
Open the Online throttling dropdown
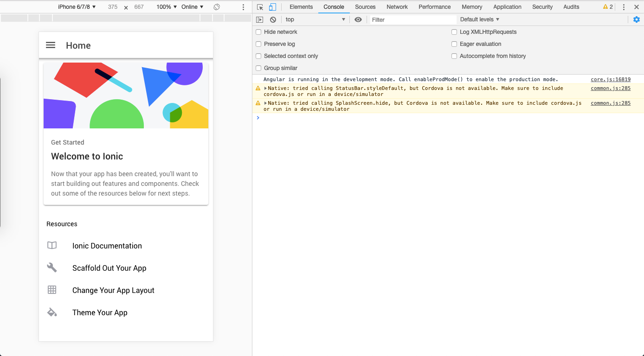click(x=193, y=7)
